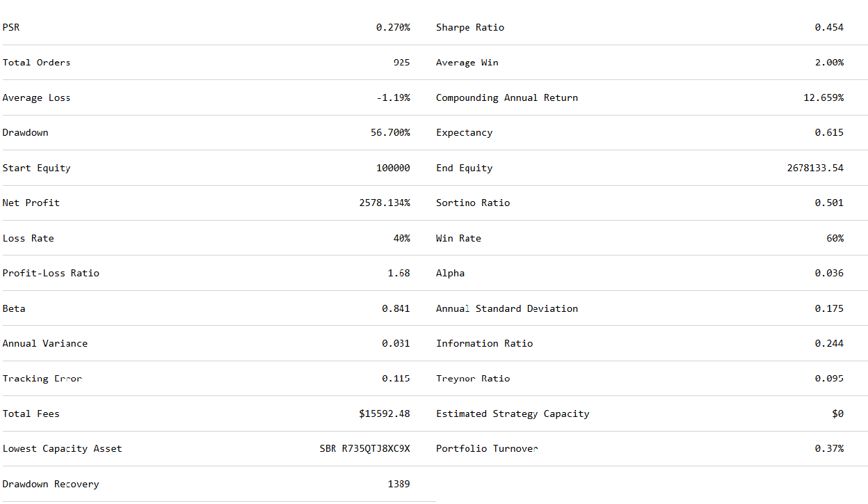Select the Profit-Loss Ratio value 1.68
This screenshot has width=868, height=504.
399,274
